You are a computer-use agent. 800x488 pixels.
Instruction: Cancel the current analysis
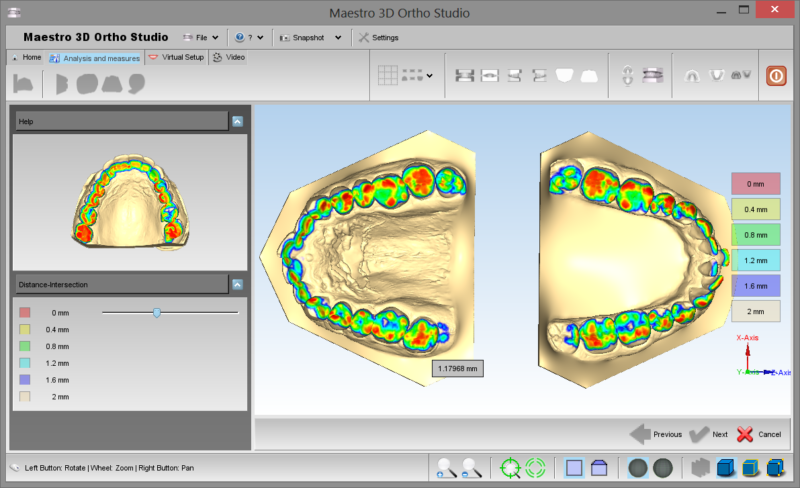point(759,434)
